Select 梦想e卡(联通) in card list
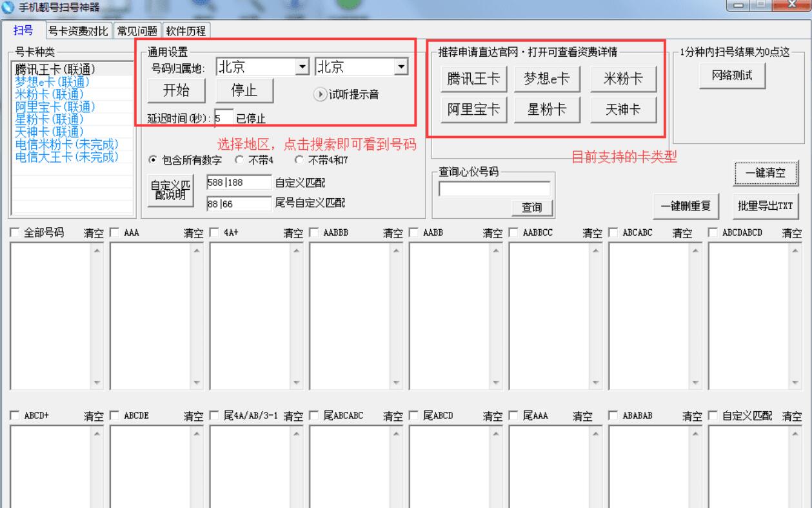The height and width of the screenshot is (508, 812). point(72,81)
